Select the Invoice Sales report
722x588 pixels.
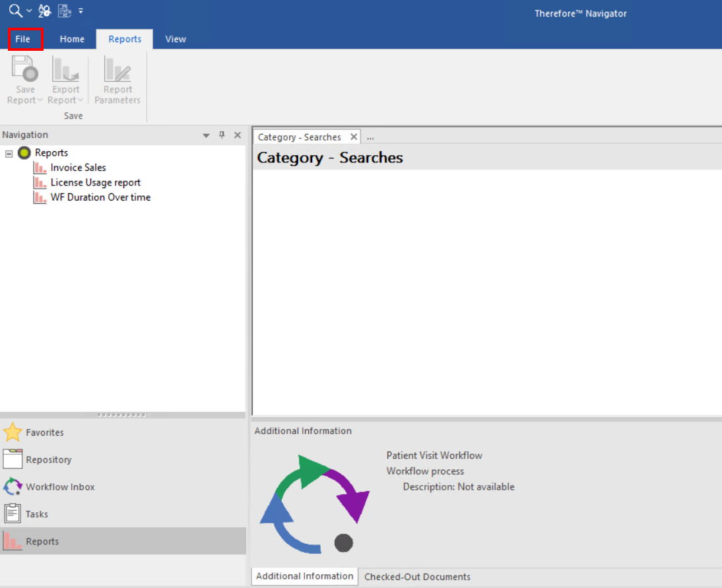(x=78, y=168)
